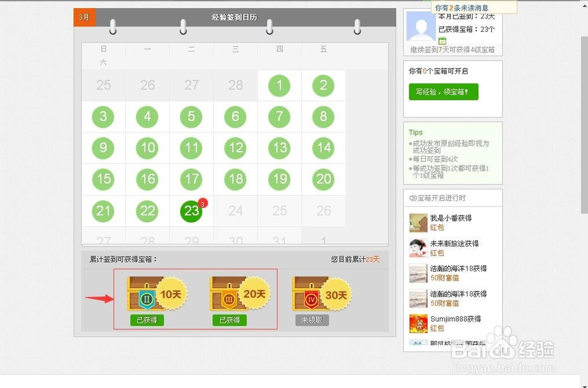Image resolution: width=588 pixels, height=388 pixels.
Task: Click the megaphone icon beside 宝箱开启进行时
Action: pos(414,198)
